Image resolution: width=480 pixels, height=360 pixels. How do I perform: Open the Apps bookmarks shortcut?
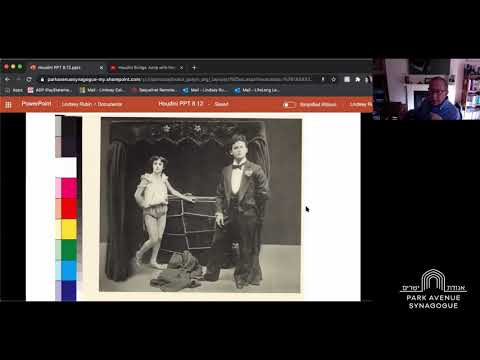pyautogui.click(x=14, y=90)
